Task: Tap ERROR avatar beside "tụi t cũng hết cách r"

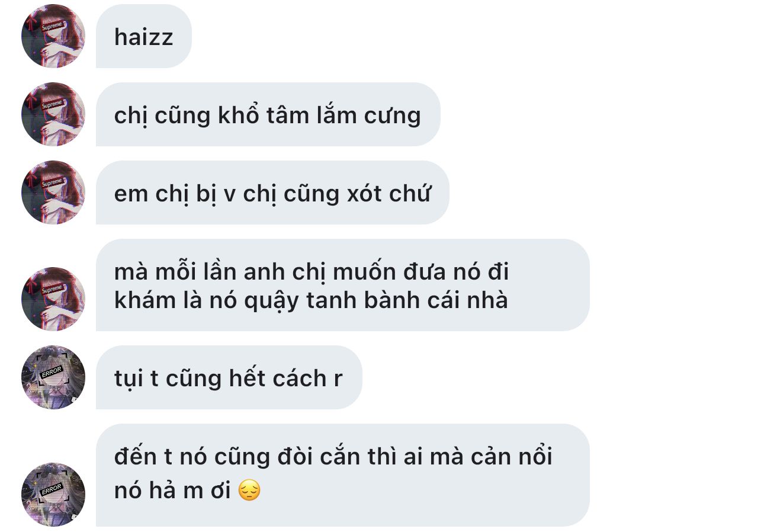Action: coord(53,377)
